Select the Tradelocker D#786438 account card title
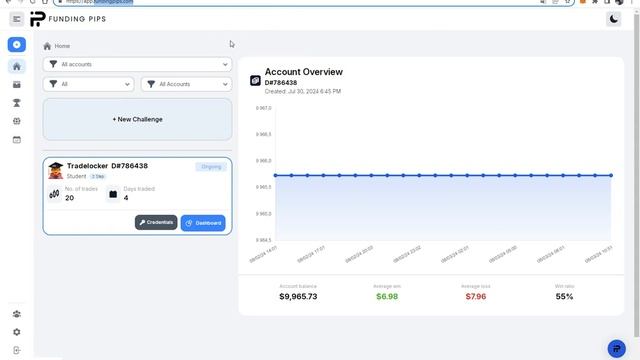The width and height of the screenshot is (640, 360). tap(107, 166)
